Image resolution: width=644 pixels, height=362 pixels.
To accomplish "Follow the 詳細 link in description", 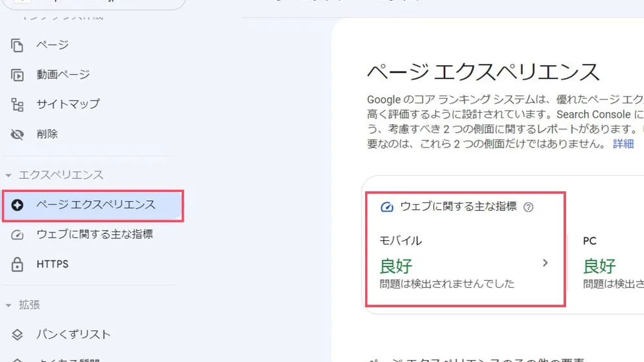I will (623, 144).
